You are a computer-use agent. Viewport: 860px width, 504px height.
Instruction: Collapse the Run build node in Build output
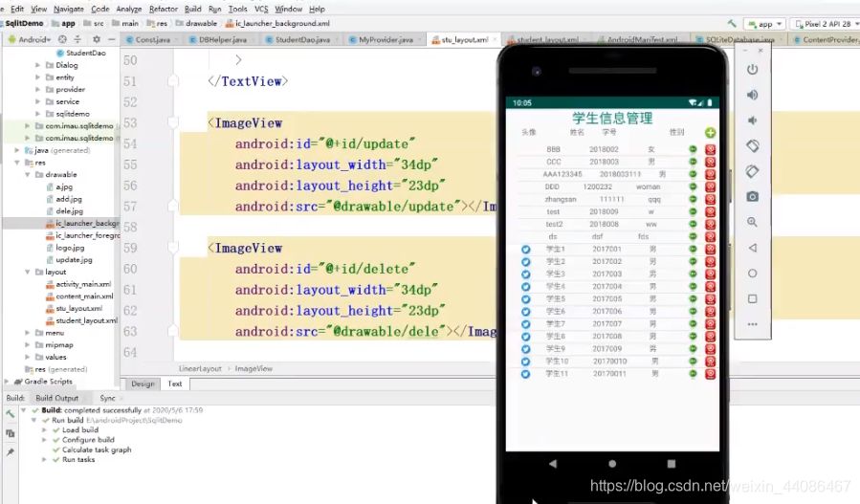pyautogui.click(x=34, y=420)
